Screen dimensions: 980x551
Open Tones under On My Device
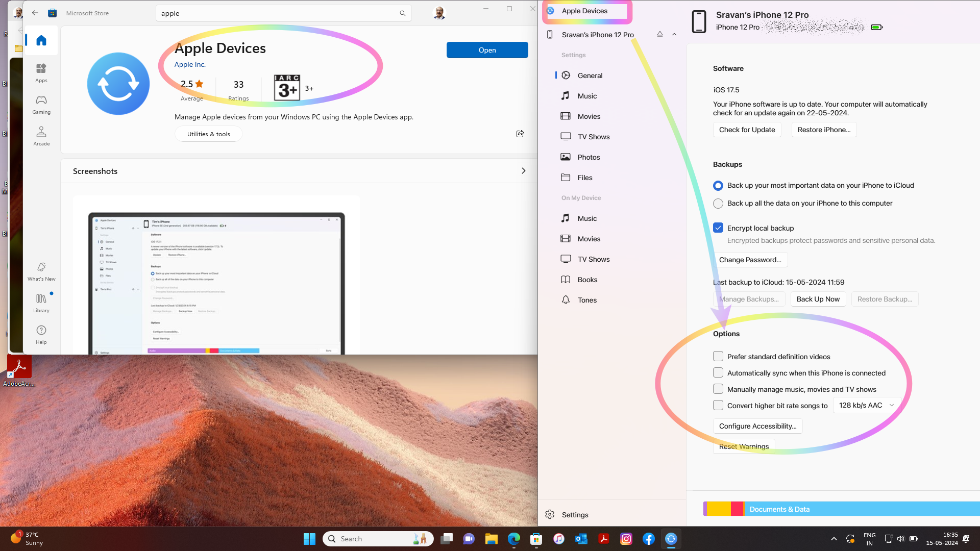point(586,300)
